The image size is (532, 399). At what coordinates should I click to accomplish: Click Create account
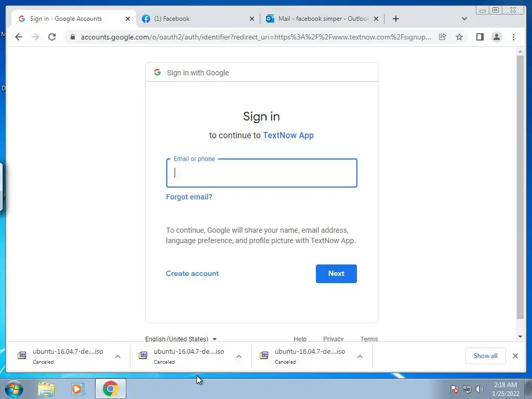pos(192,273)
